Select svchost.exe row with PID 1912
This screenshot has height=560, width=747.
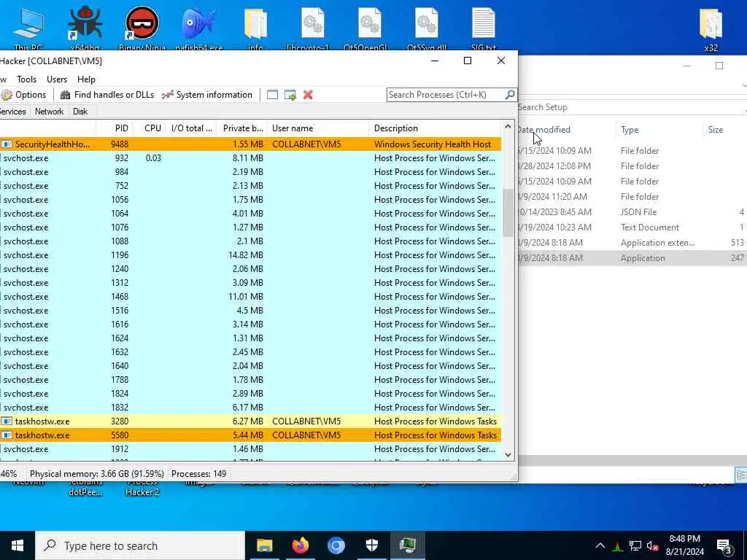tap(251, 449)
